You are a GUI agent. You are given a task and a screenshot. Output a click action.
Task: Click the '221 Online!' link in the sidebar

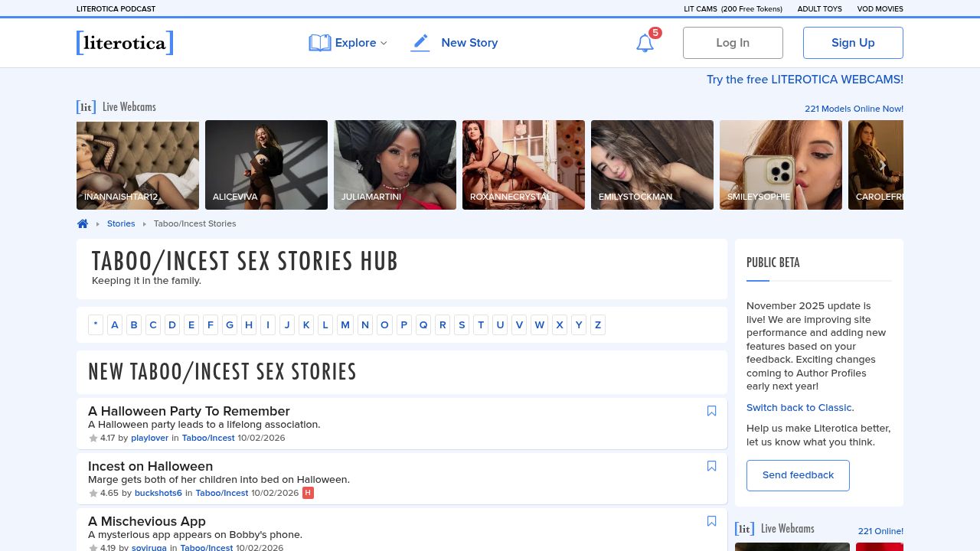coord(880,531)
